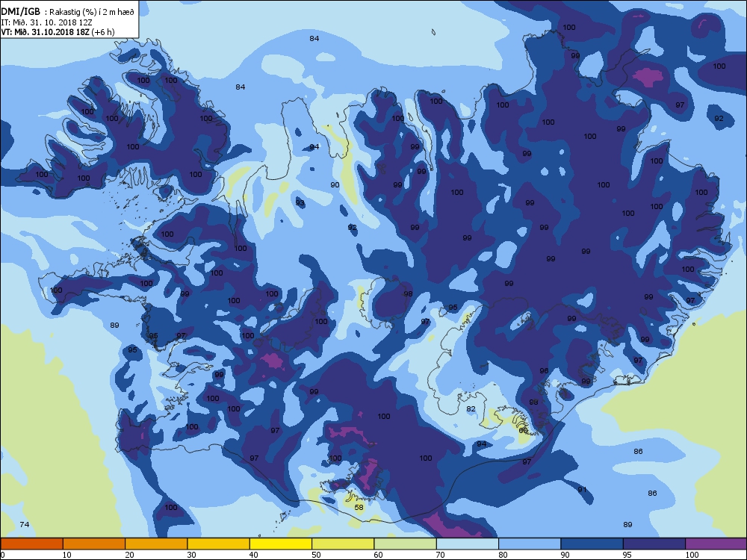Select the 60 humidity value on the map

pyautogui.click(x=523, y=431)
